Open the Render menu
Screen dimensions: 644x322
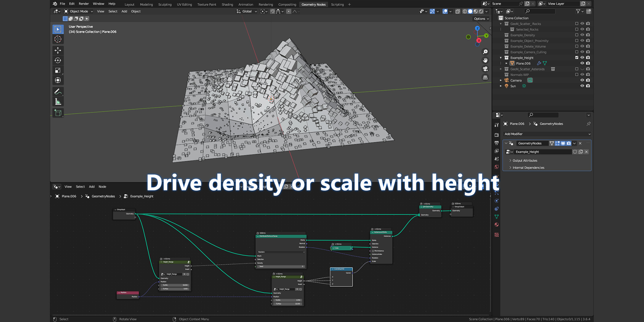click(x=84, y=4)
